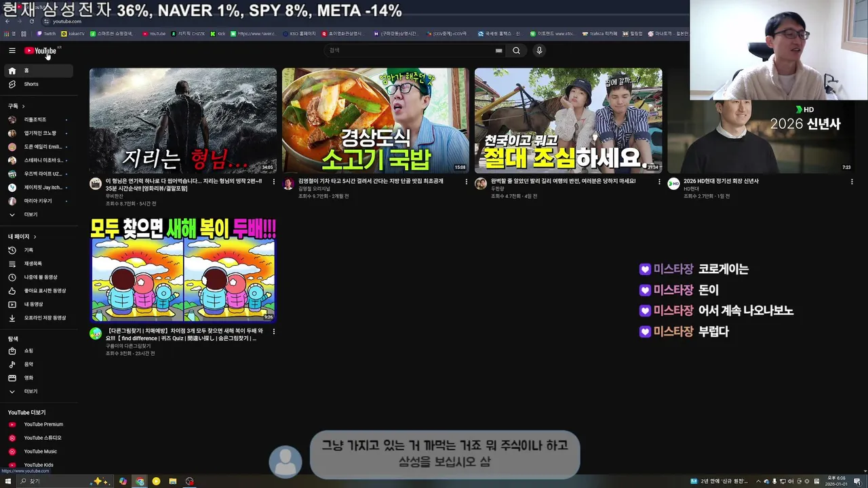
Task: Open Chrome from the Windows taskbar
Action: tap(140, 481)
